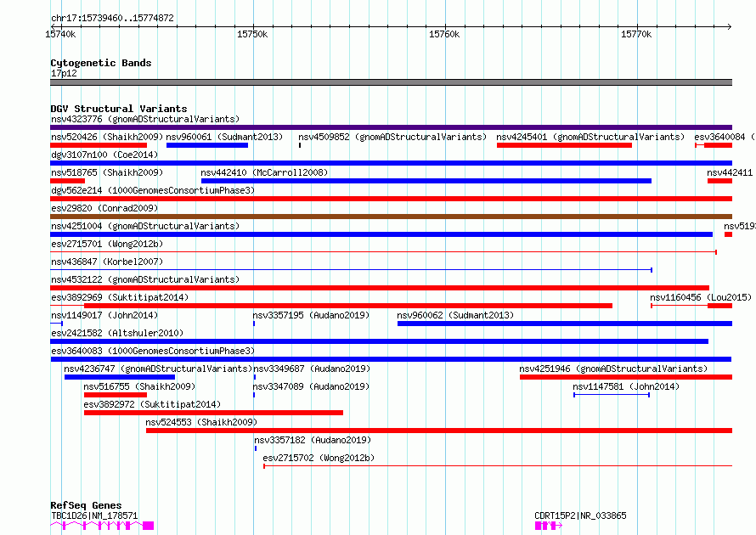Click the gray 17p12 cytogenetic band bar

click(391, 82)
